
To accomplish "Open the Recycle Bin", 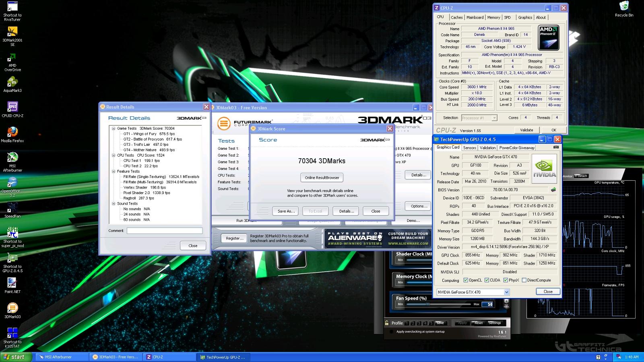I will click(624, 9).
